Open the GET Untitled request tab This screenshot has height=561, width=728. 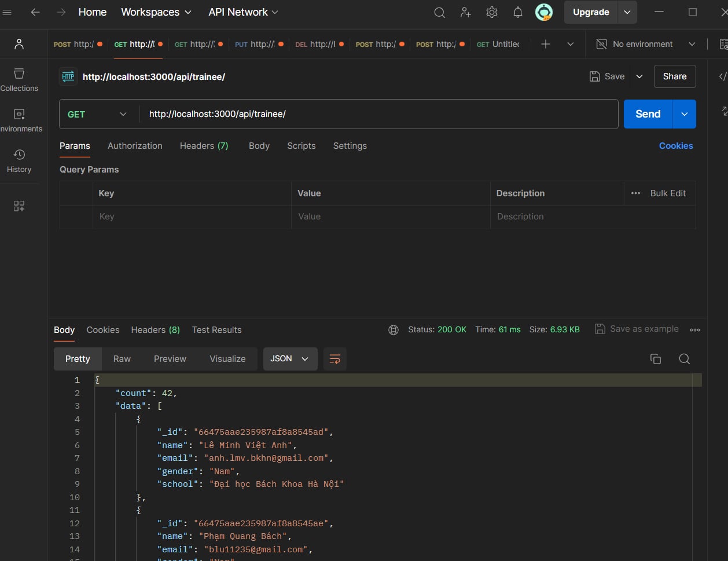pyautogui.click(x=499, y=44)
